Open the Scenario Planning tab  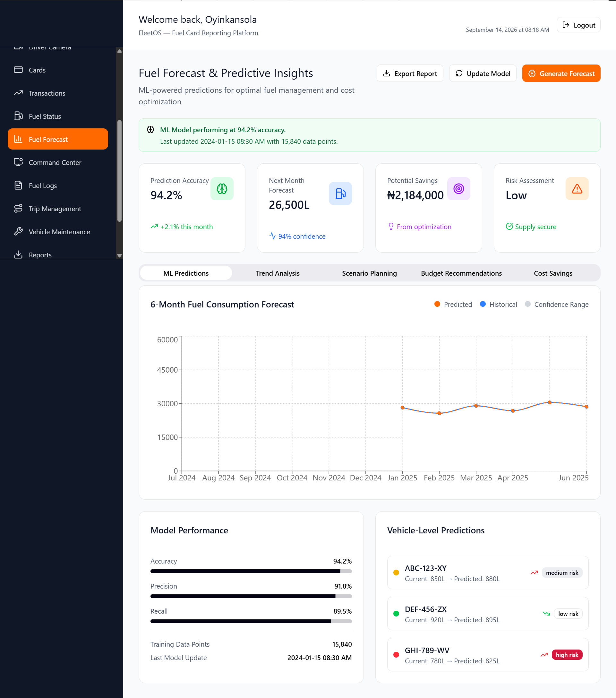coord(370,273)
